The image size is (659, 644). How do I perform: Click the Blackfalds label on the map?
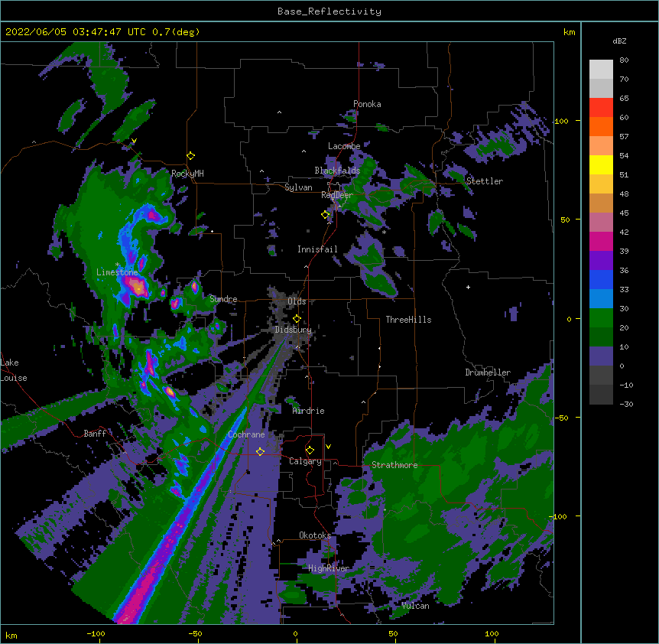(337, 171)
